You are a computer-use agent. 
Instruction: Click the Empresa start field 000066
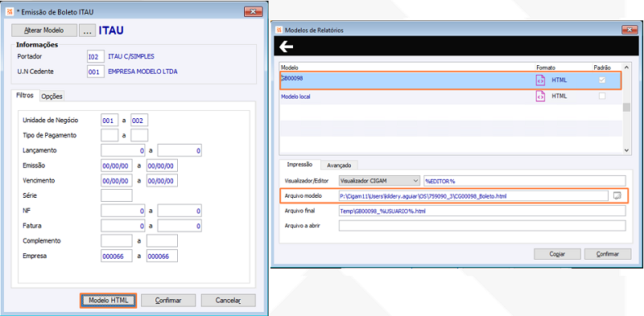tap(117, 256)
